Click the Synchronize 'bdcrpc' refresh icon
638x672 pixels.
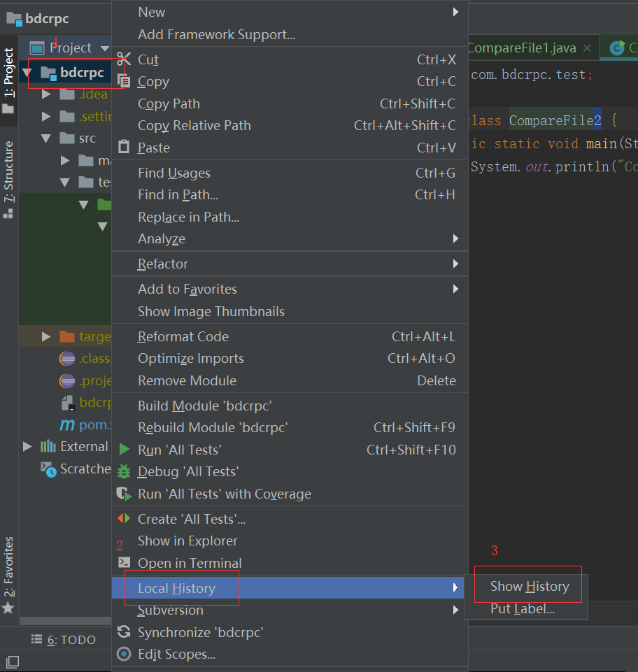(123, 631)
